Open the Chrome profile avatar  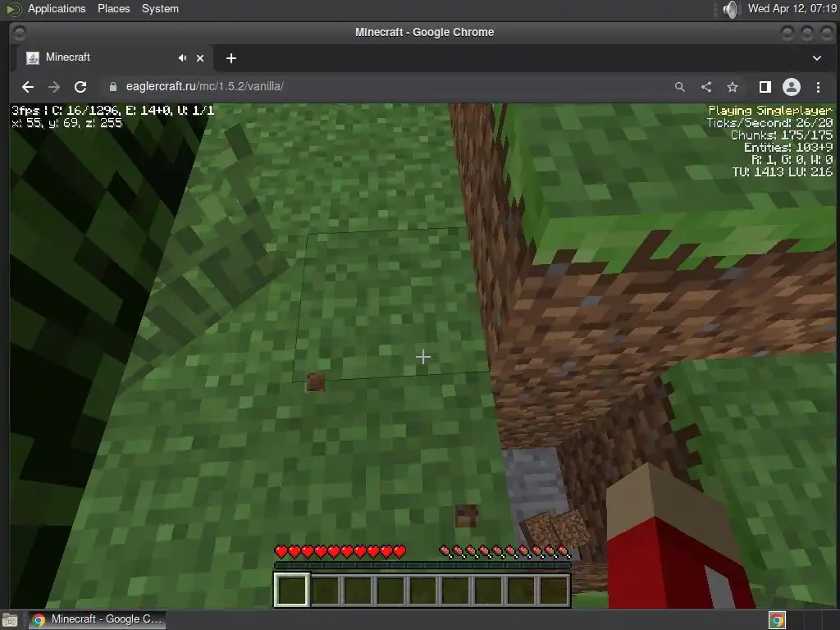(792, 87)
